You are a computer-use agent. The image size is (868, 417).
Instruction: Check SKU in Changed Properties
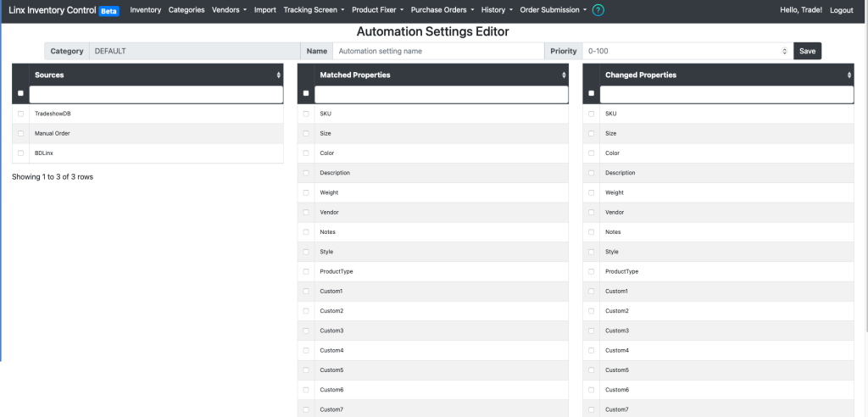point(591,114)
